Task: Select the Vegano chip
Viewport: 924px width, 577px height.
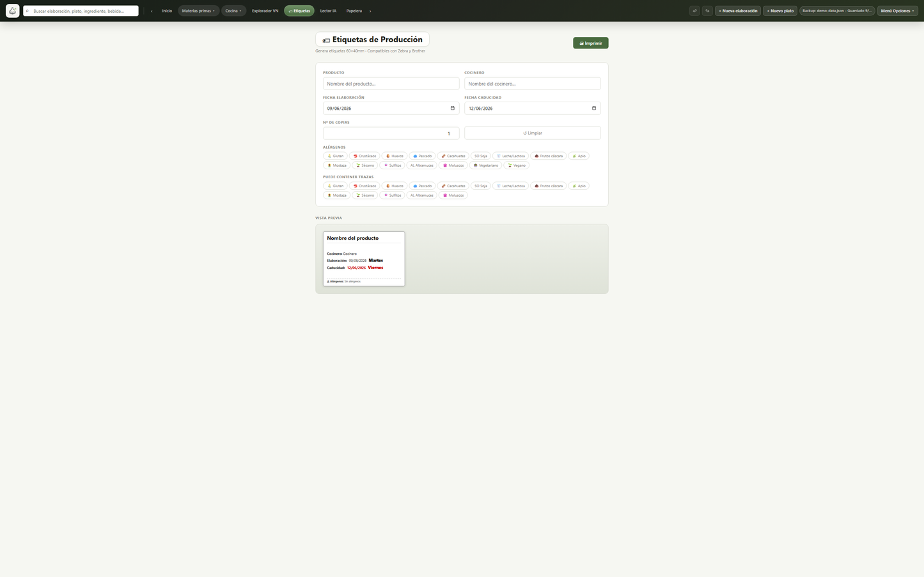Action: pyautogui.click(x=516, y=165)
